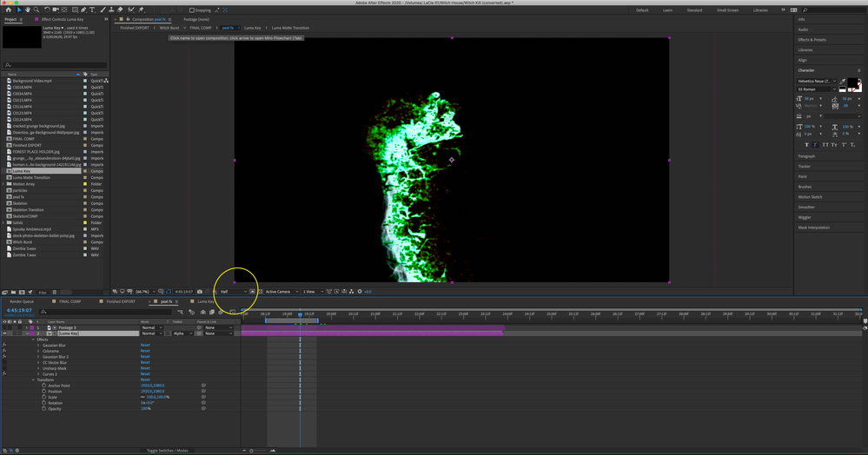The width and height of the screenshot is (868, 455).
Task: Toggle the Draft 3D icon in timeline
Action: tap(191, 313)
